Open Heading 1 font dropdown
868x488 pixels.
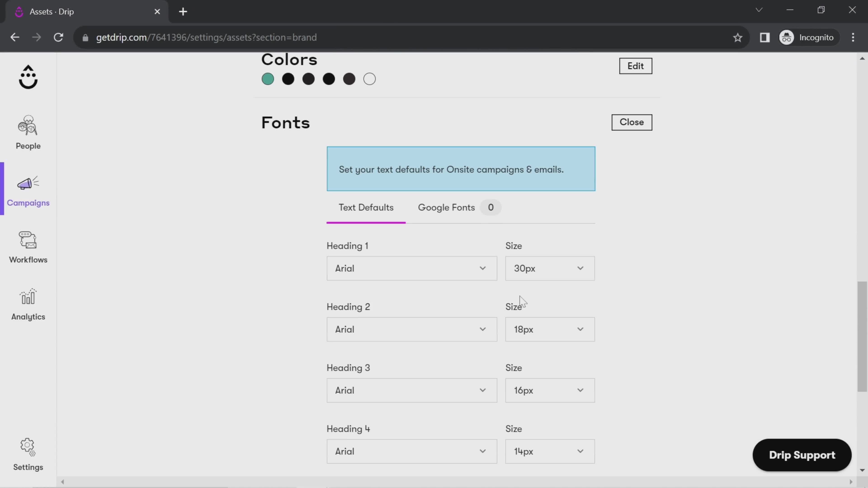pos(411,268)
